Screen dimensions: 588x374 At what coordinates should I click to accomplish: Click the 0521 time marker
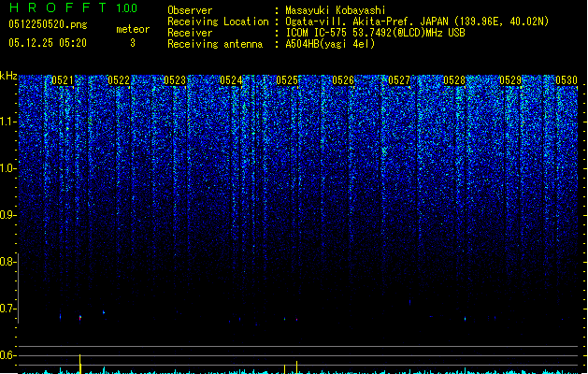coord(63,80)
